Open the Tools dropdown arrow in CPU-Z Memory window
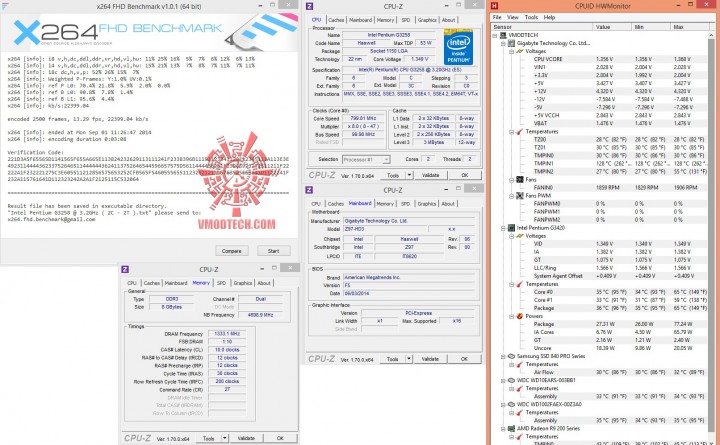 pos(225,438)
